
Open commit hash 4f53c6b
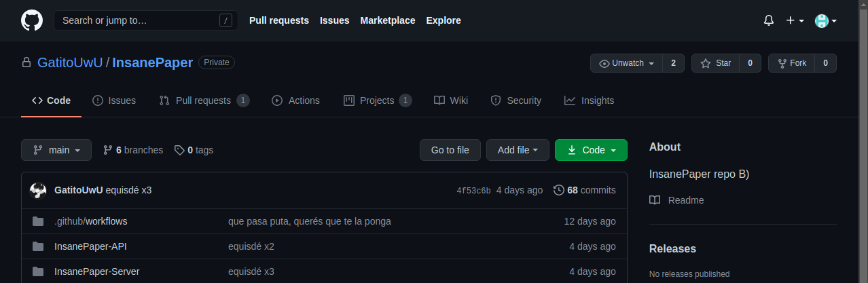[x=473, y=191]
